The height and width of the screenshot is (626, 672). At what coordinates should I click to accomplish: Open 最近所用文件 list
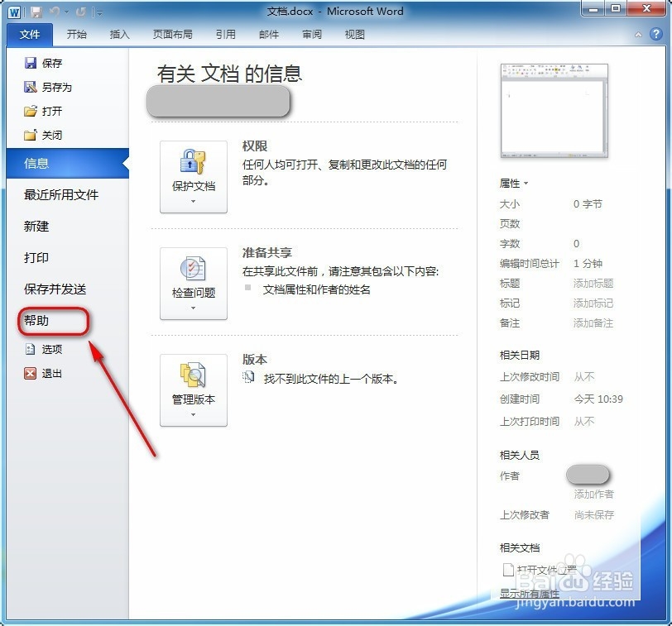pos(61,195)
